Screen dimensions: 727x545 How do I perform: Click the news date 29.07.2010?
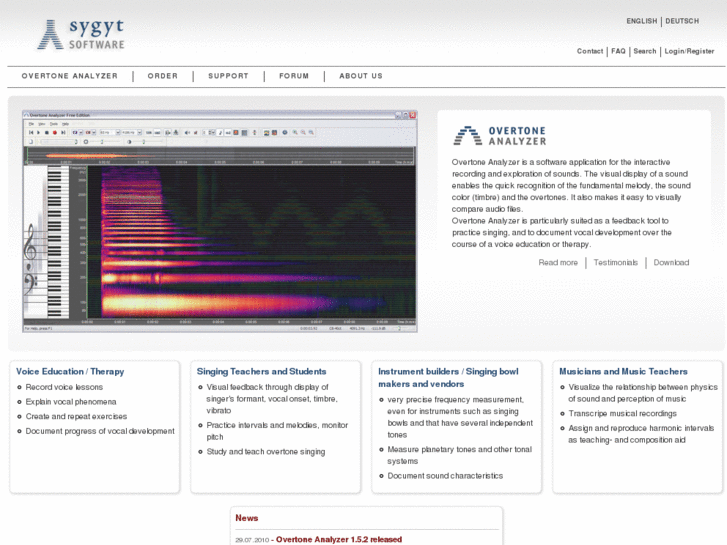(x=252, y=540)
